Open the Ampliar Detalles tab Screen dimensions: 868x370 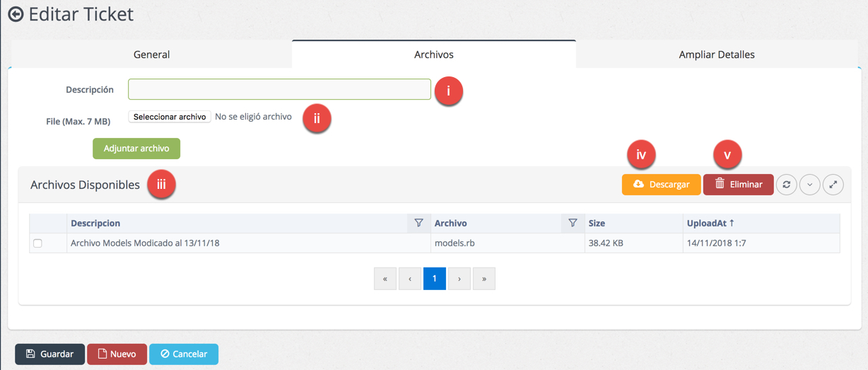tap(717, 54)
